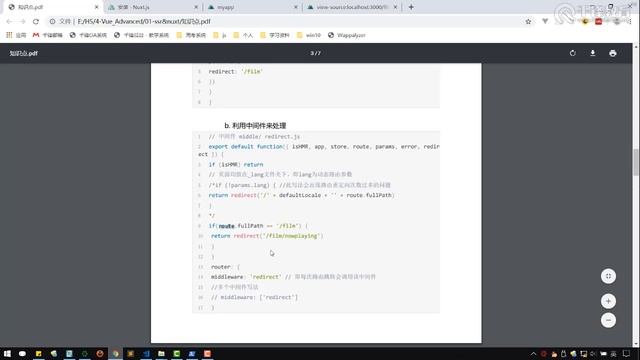The height and width of the screenshot is (360, 640).
Task: Open the 教学系统 bookmark
Action: click(141, 35)
